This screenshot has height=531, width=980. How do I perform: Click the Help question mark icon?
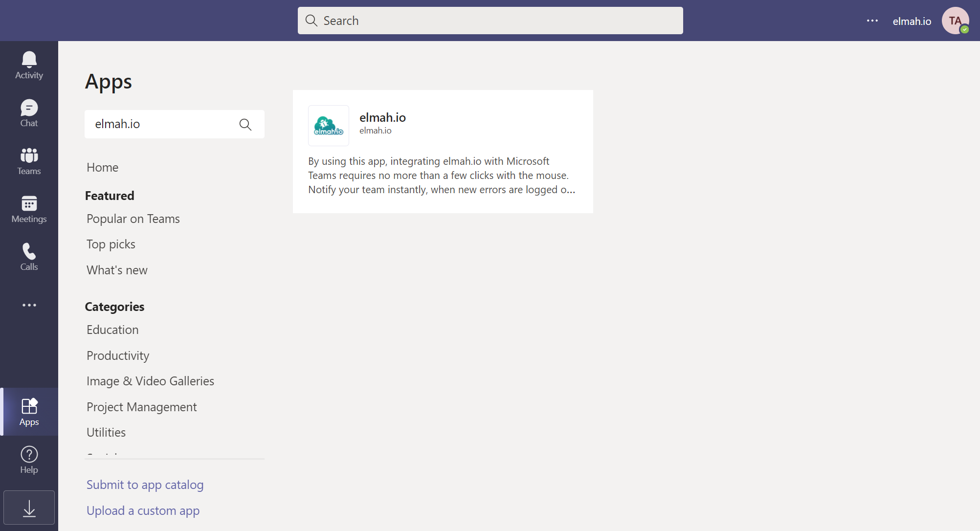click(29, 460)
